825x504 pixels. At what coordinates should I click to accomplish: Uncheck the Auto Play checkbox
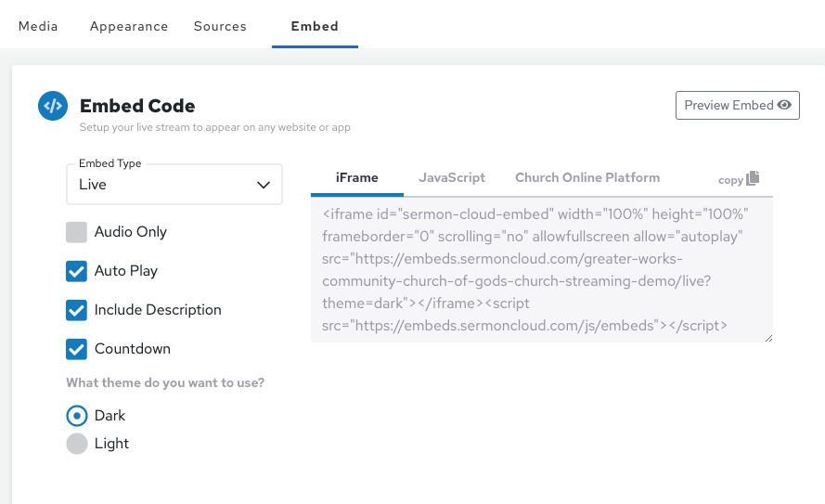(x=77, y=271)
